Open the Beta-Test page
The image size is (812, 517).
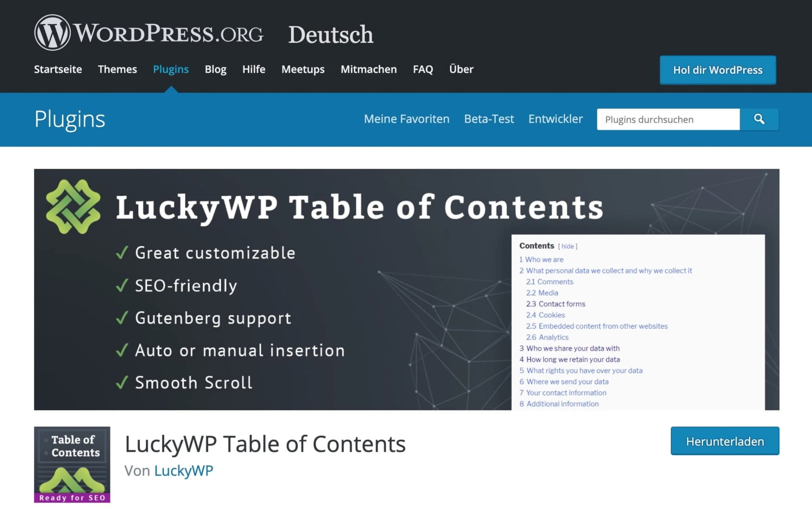tap(489, 119)
